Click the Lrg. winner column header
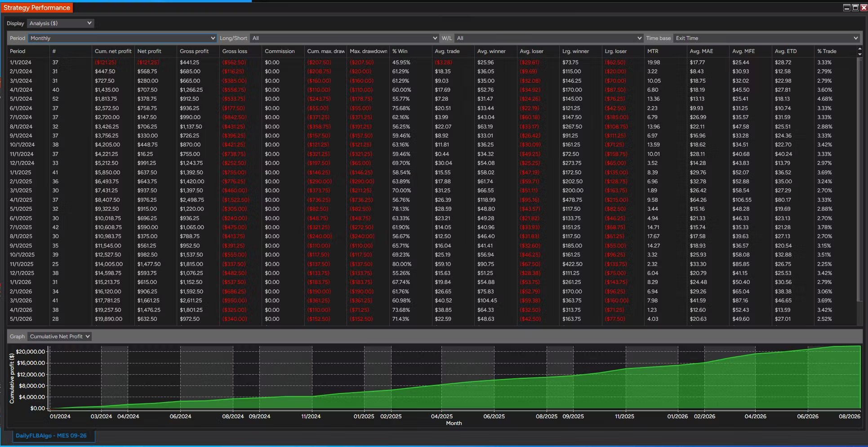The height and width of the screenshot is (447, 868). tap(580, 51)
